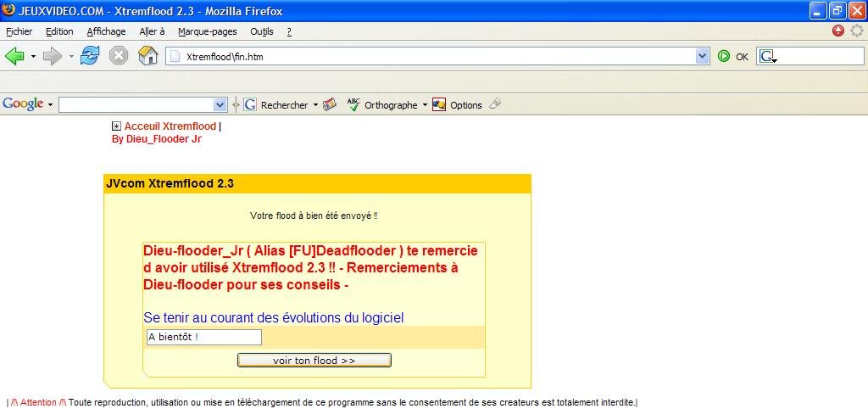The width and height of the screenshot is (868, 420).
Task: Follow the Acceuil Xtremflood link
Action: (170, 126)
